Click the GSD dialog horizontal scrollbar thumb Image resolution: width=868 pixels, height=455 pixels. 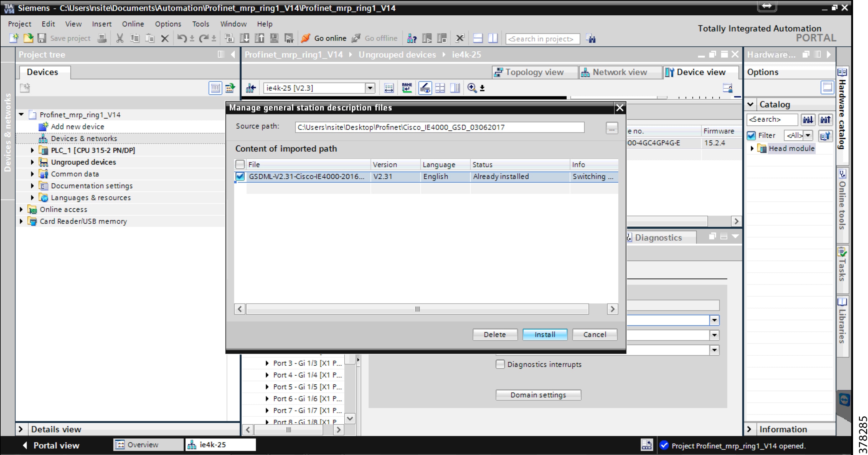[x=417, y=309]
